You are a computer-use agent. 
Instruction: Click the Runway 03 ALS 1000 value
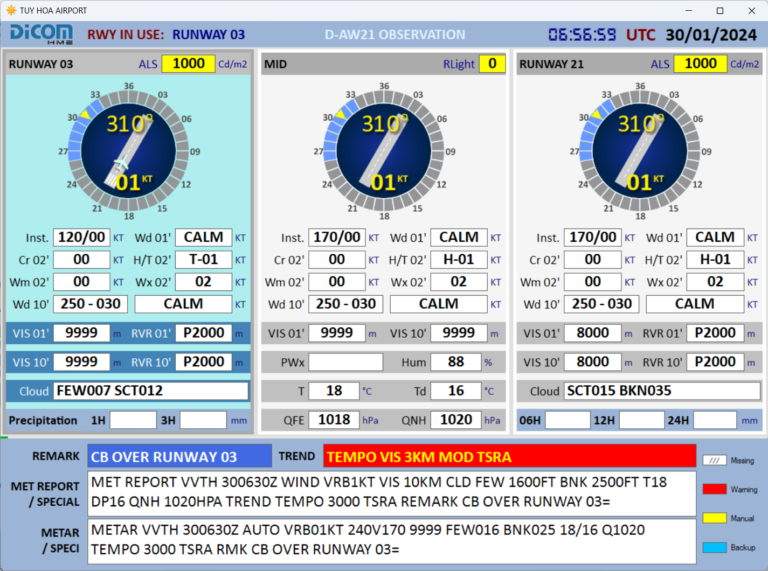point(188,64)
